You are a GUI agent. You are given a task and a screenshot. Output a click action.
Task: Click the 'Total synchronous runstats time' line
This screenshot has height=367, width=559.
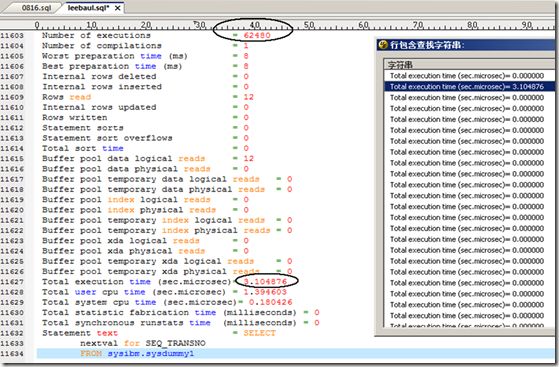point(169,323)
